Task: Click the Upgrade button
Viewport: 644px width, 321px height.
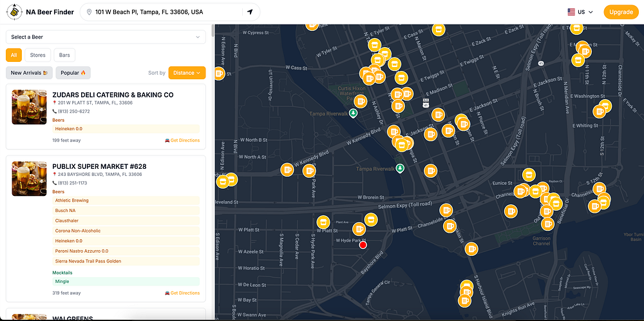Action: (621, 12)
